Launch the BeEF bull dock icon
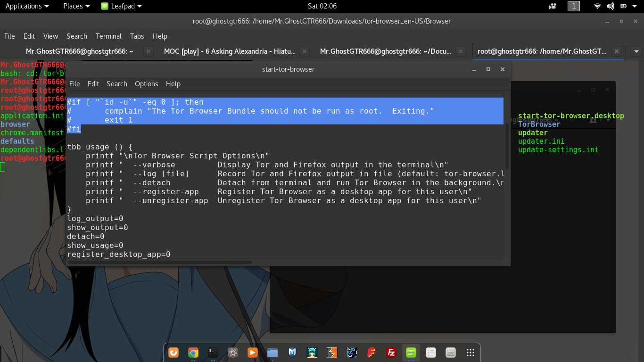 point(352,352)
